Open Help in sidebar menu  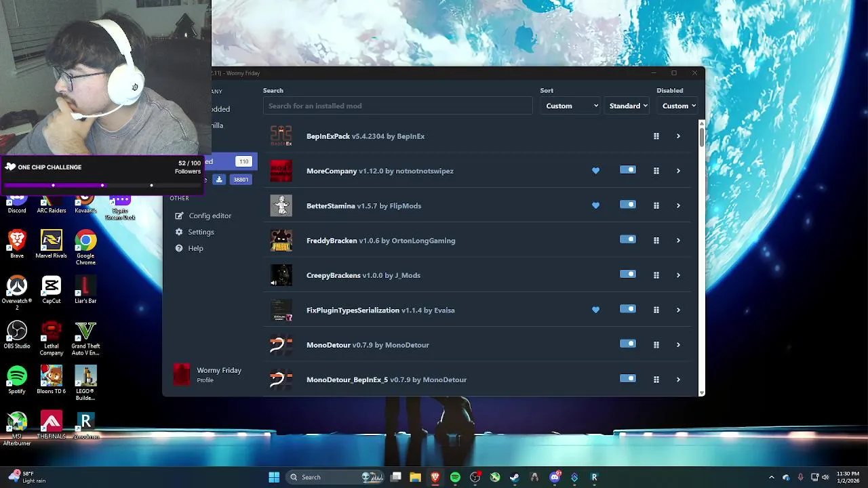point(196,248)
